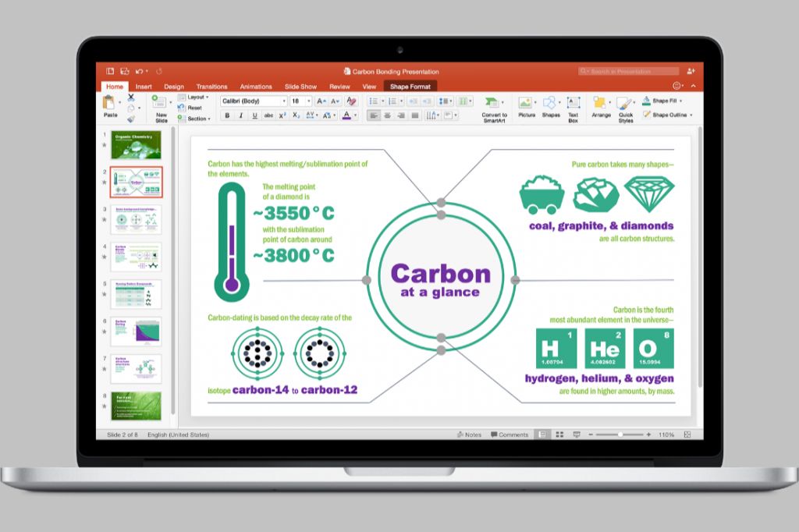Decrease the font size

click(335, 101)
